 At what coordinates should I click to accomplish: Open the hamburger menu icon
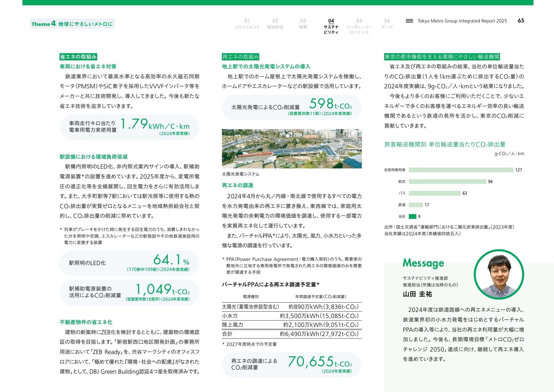409,21
